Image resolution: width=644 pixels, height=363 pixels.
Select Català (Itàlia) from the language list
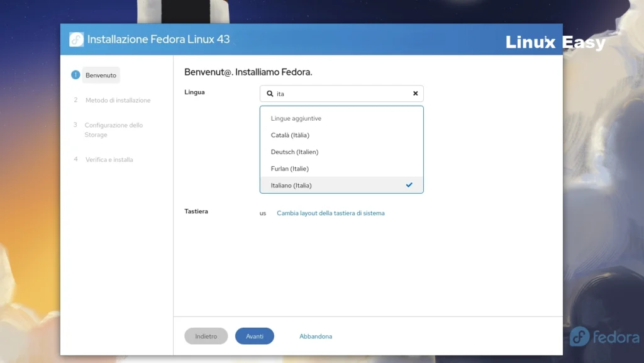291,135
